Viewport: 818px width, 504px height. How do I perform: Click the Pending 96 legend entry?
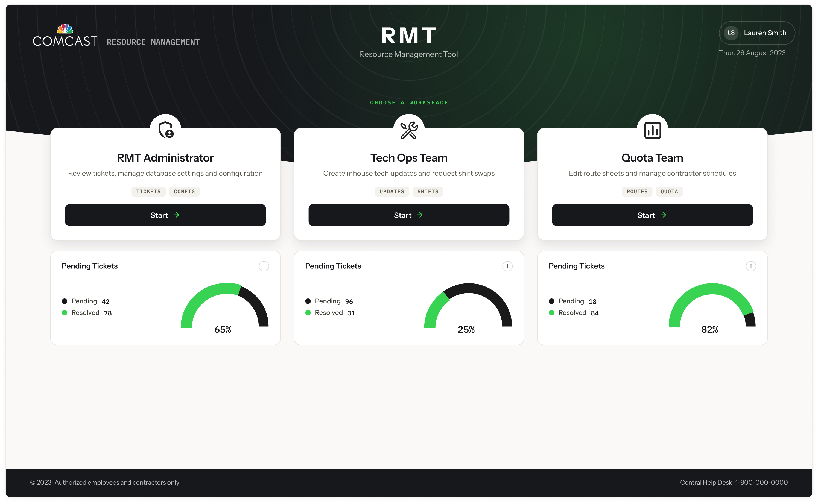coord(329,301)
